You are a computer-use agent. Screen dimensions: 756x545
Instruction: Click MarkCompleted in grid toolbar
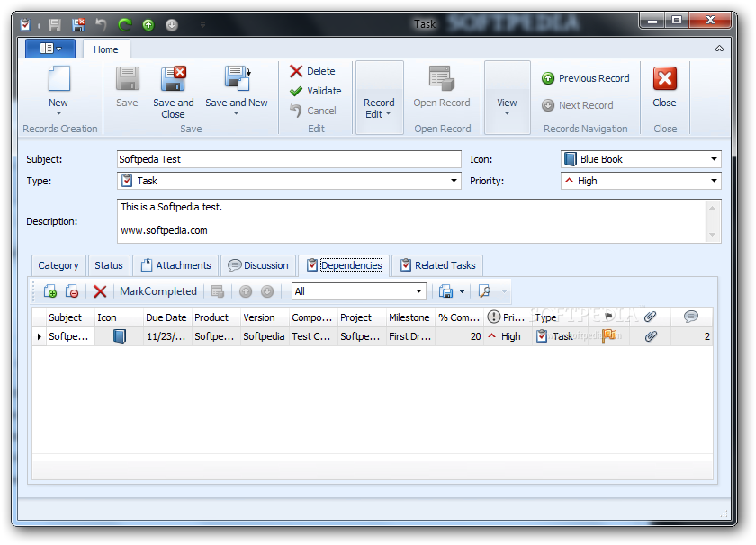pos(158,291)
